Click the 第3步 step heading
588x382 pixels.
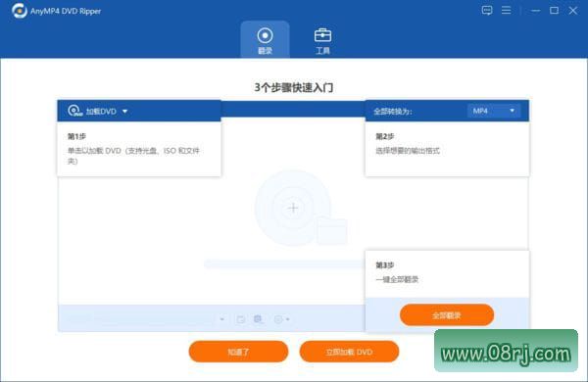coord(385,265)
